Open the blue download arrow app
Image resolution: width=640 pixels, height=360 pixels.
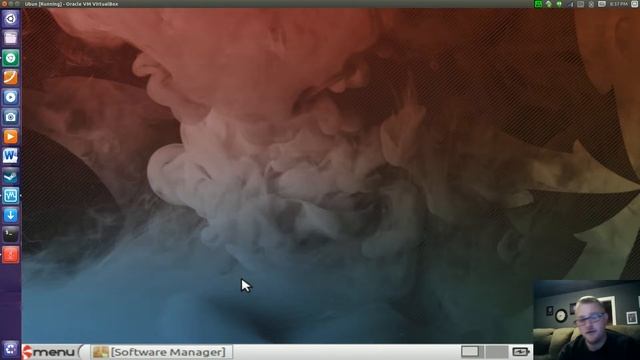click(11, 215)
